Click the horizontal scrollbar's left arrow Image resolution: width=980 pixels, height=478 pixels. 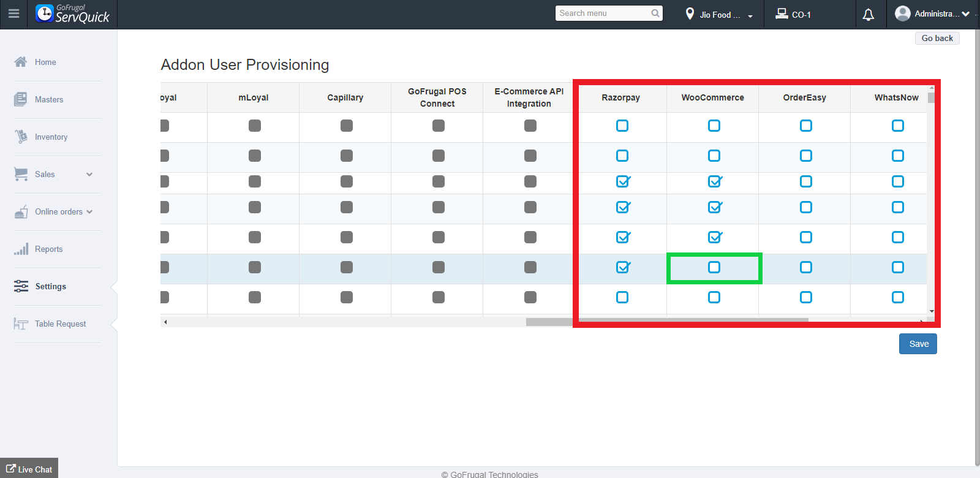click(x=165, y=322)
